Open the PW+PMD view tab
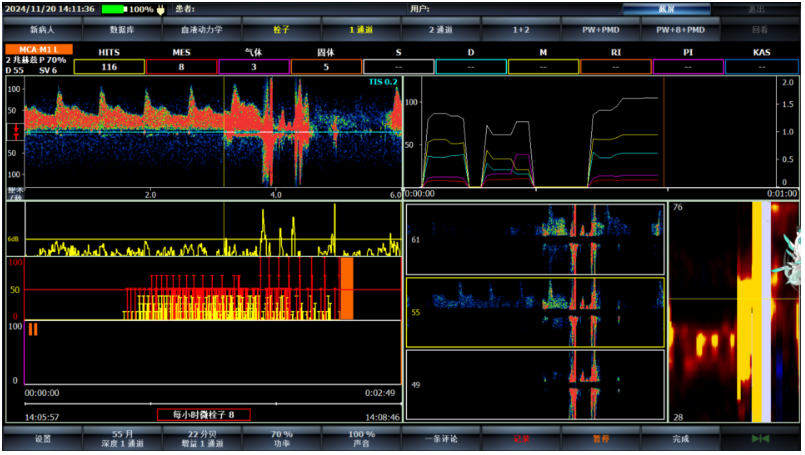The image size is (805, 455). click(601, 30)
